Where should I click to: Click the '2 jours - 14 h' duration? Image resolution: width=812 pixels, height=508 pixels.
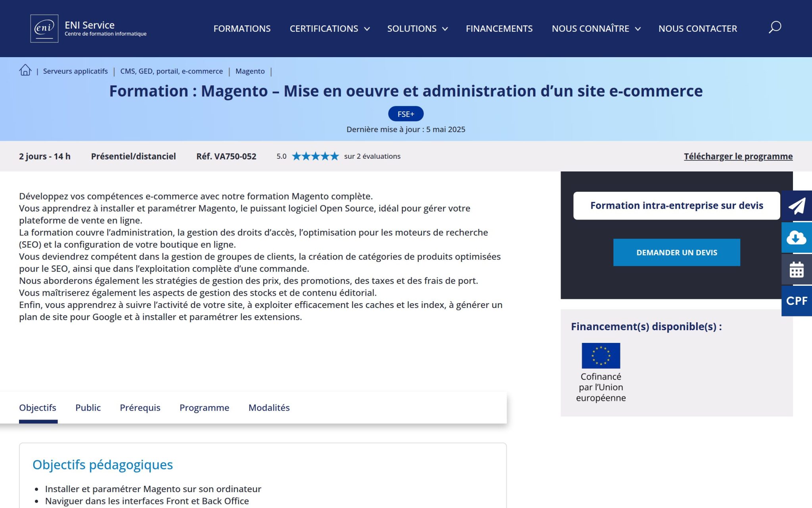45,156
